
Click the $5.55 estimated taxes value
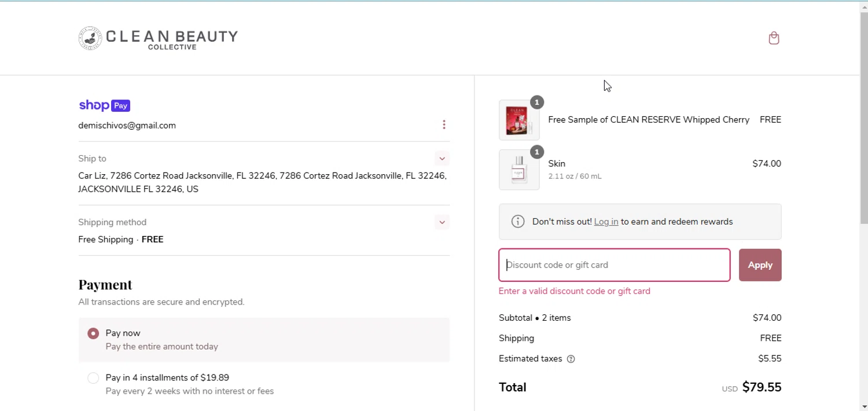(x=770, y=359)
